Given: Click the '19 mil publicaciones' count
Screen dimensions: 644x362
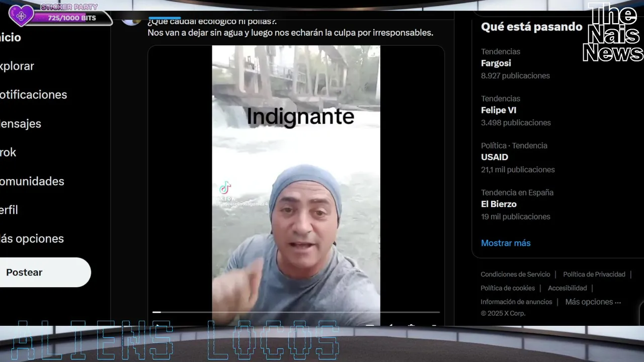Looking at the screenshot, I should point(516,217).
